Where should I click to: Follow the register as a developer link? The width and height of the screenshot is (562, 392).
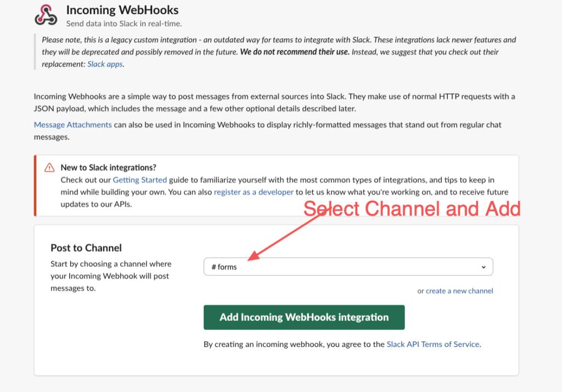[254, 192]
